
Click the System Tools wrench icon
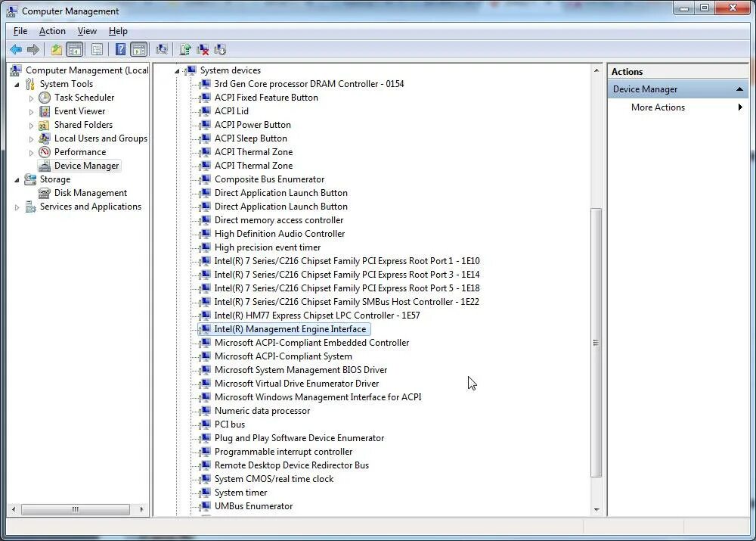[30, 84]
